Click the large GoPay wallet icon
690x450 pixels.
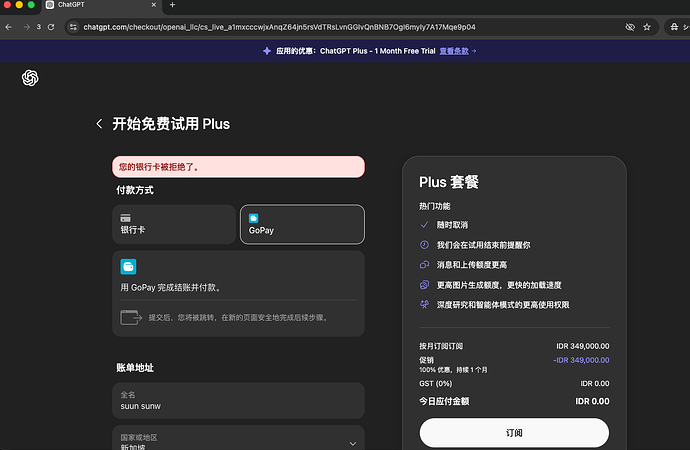click(x=128, y=267)
